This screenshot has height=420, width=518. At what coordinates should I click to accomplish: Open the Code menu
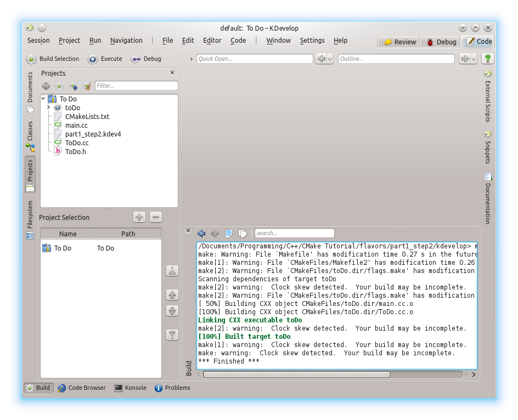(238, 40)
